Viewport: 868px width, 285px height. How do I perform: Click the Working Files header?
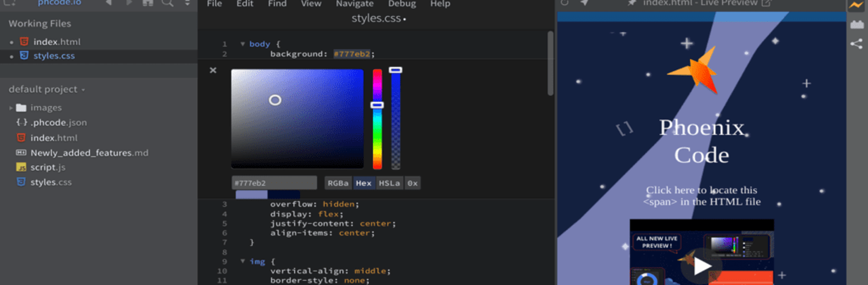(x=40, y=24)
